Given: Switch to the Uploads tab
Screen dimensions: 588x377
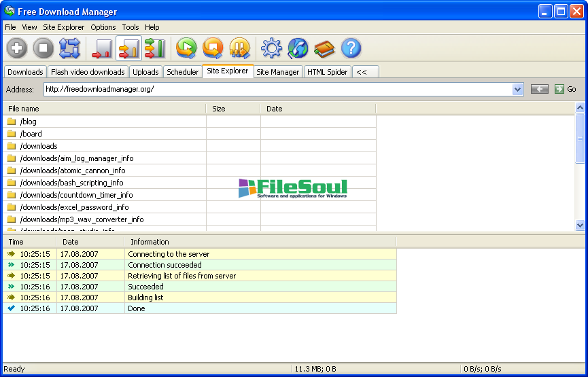Looking at the screenshot, I should pyautogui.click(x=145, y=72).
